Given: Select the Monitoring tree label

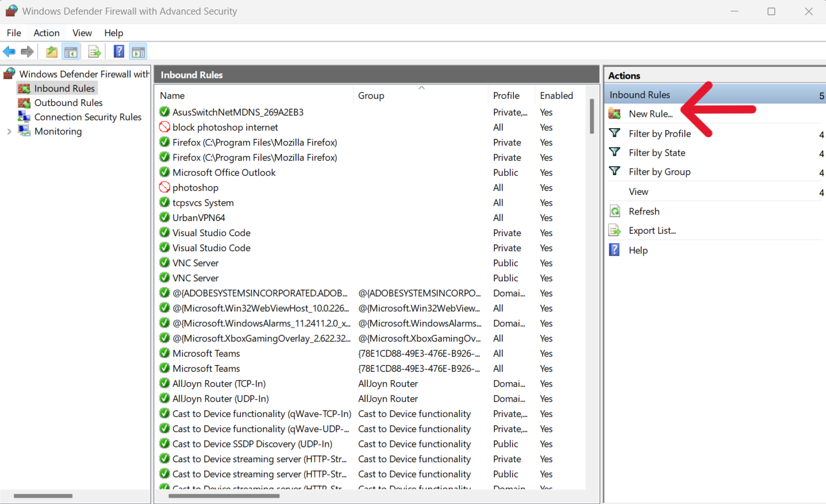Looking at the screenshot, I should pos(58,131).
